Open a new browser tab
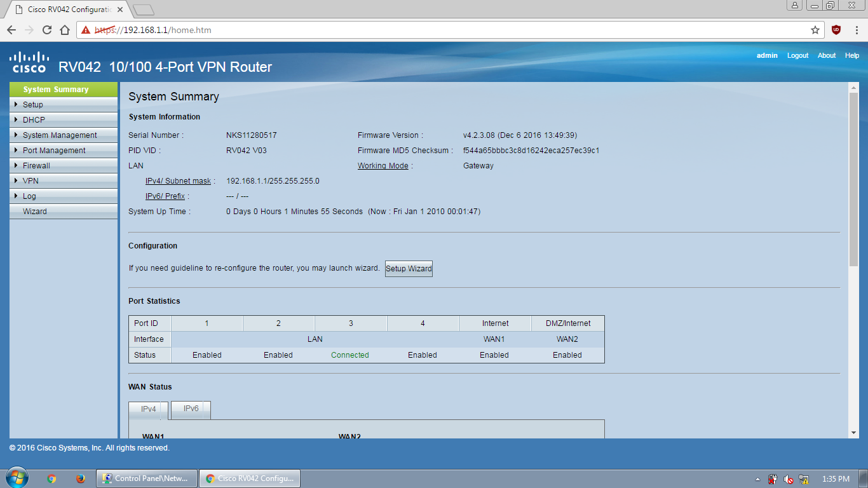The image size is (868, 488). pos(144,10)
